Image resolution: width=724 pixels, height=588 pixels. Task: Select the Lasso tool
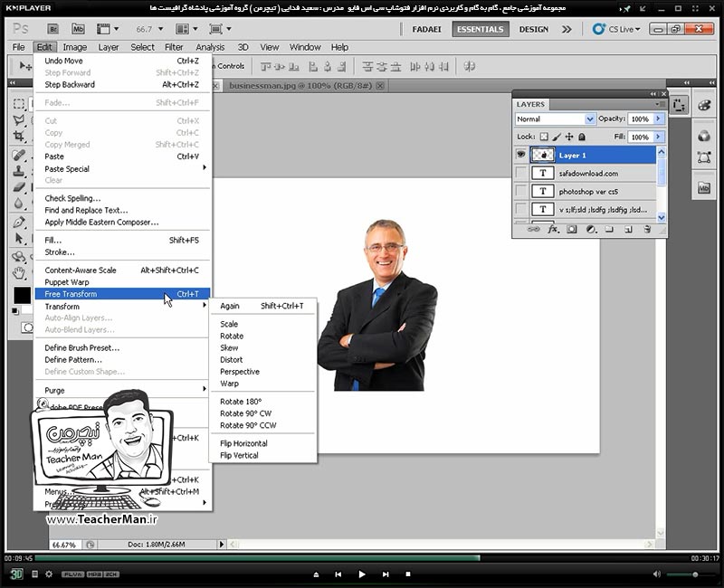tap(18, 120)
